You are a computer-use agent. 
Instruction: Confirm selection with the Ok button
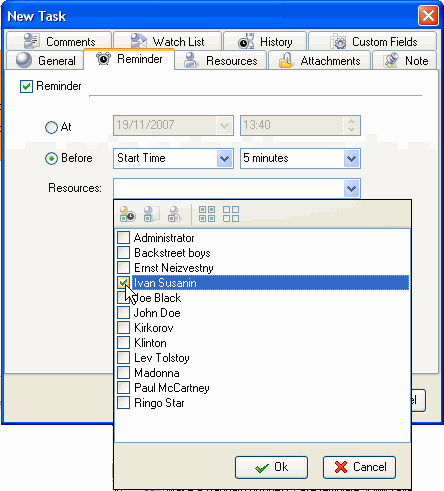271,467
